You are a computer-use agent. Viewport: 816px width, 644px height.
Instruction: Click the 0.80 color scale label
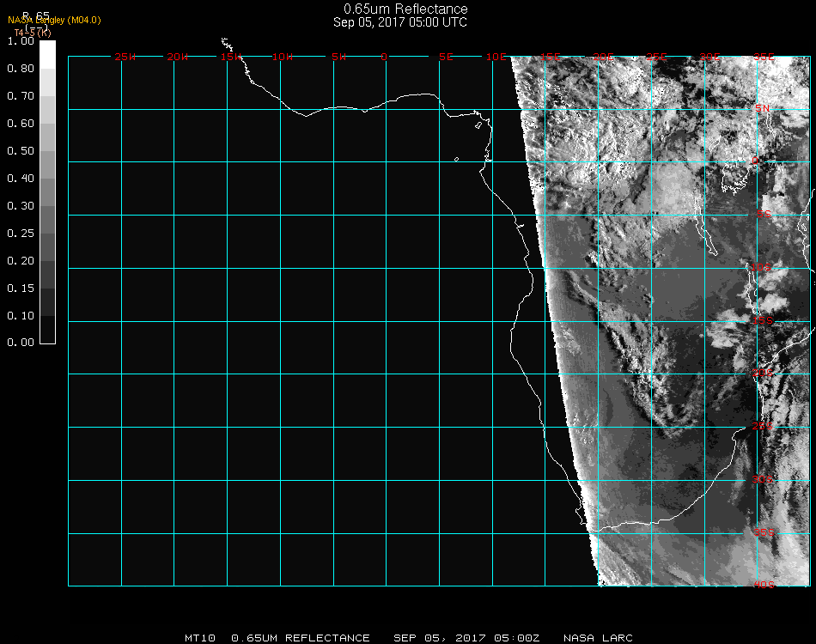coord(21,69)
